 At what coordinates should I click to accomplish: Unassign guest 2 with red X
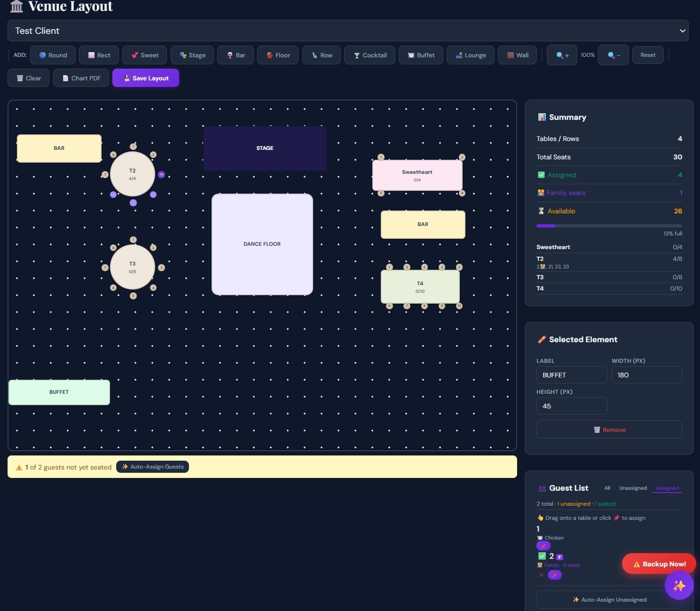pos(542,575)
